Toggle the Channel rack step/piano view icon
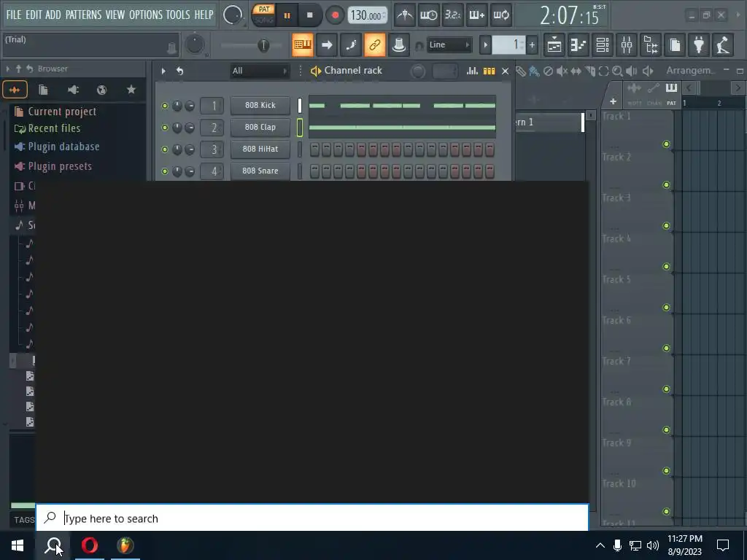The image size is (747, 560). pyautogui.click(x=489, y=71)
